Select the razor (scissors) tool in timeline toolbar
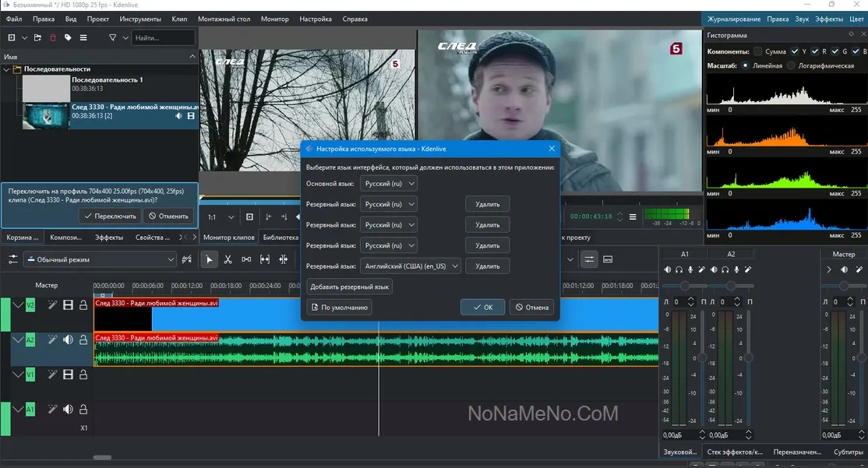 [x=228, y=259]
